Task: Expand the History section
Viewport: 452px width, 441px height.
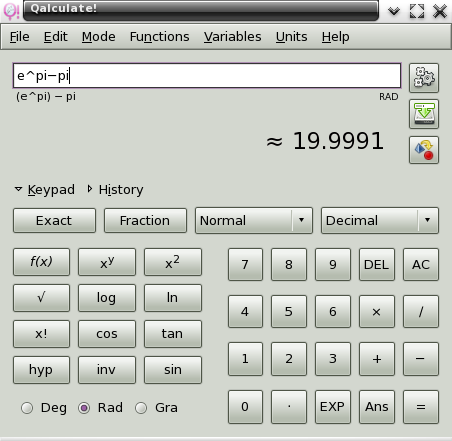Action: click(115, 189)
